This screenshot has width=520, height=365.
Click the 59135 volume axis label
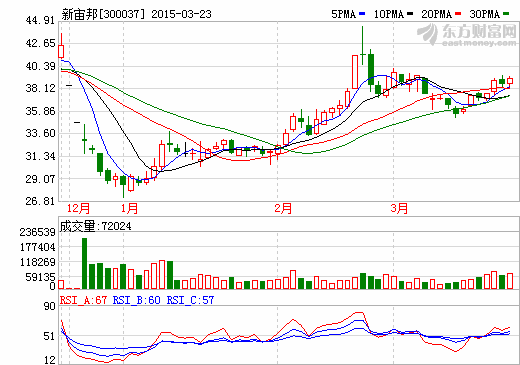(x=40, y=277)
